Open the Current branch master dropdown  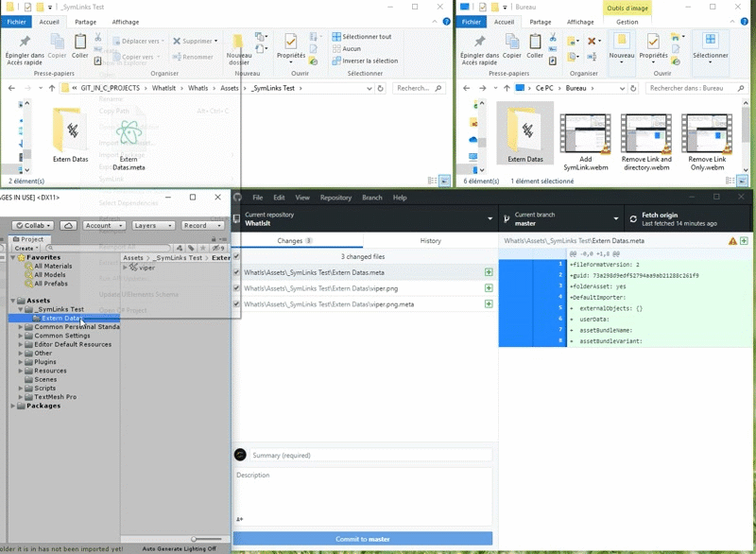[560, 219]
